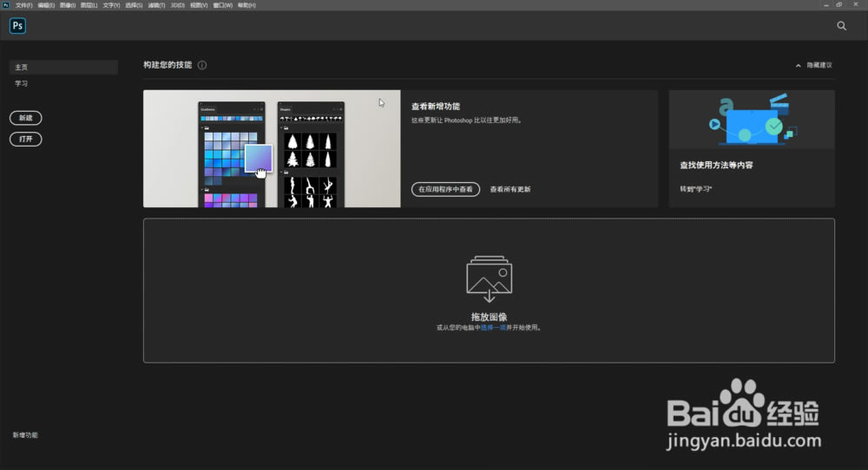Image resolution: width=868 pixels, height=470 pixels.
Task: Open the 窗口(W) menu
Action: [223, 5]
